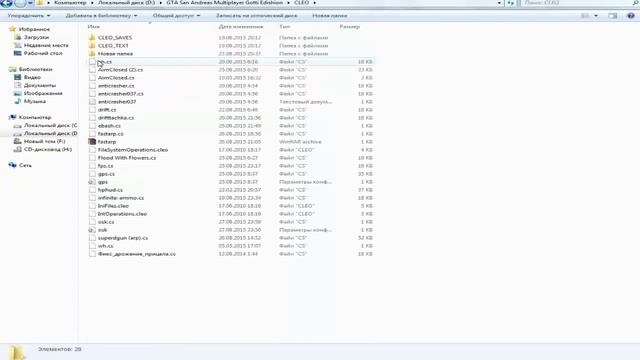Open the recent pages dropdown arrow
The image size is (640, 360).
(30, 3)
